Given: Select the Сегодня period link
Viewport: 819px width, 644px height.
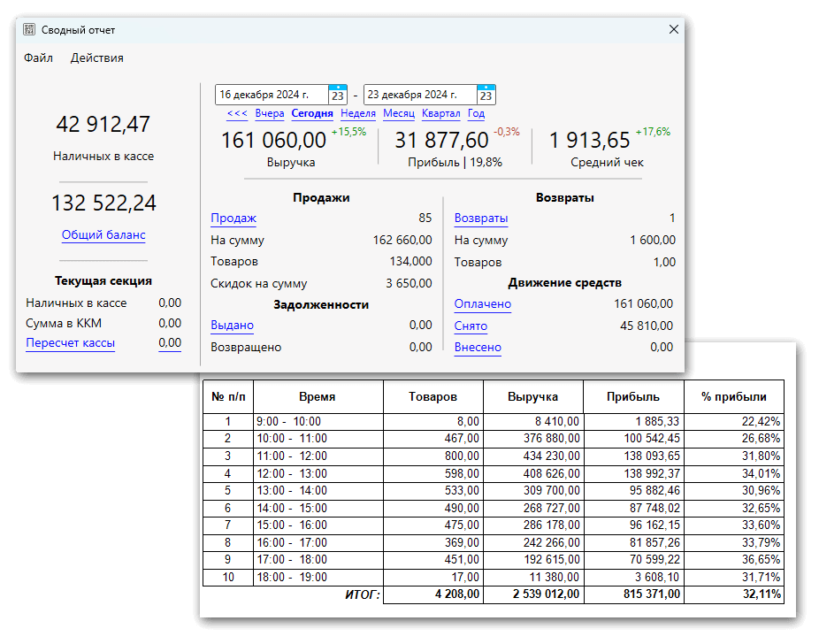Looking at the screenshot, I should click(x=312, y=113).
